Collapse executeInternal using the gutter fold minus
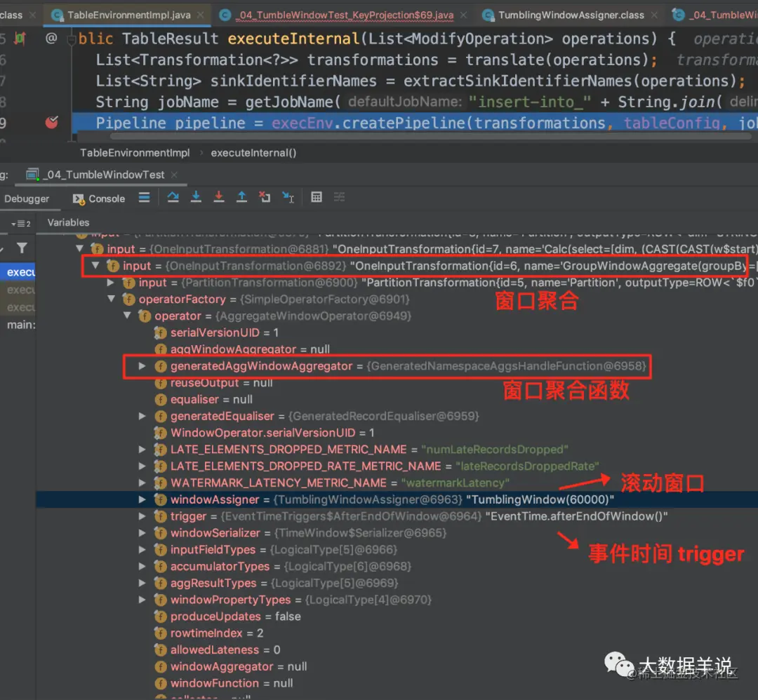 (x=71, y=39)
